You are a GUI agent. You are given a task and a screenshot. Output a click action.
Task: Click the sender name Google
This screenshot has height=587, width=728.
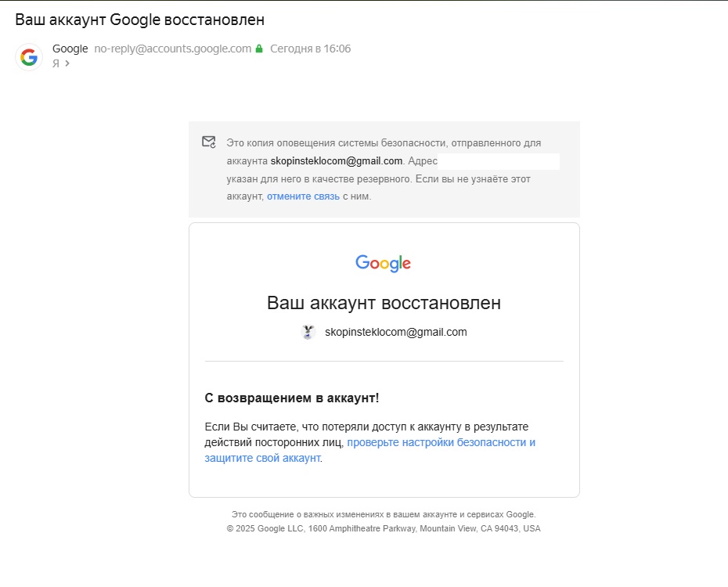pos(70,49)
